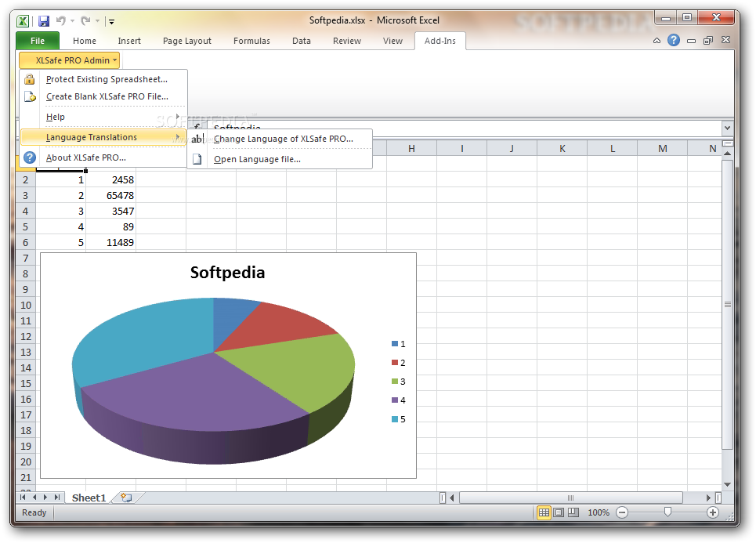Select the Sheet1 worksheet tab

coord(89,498)
